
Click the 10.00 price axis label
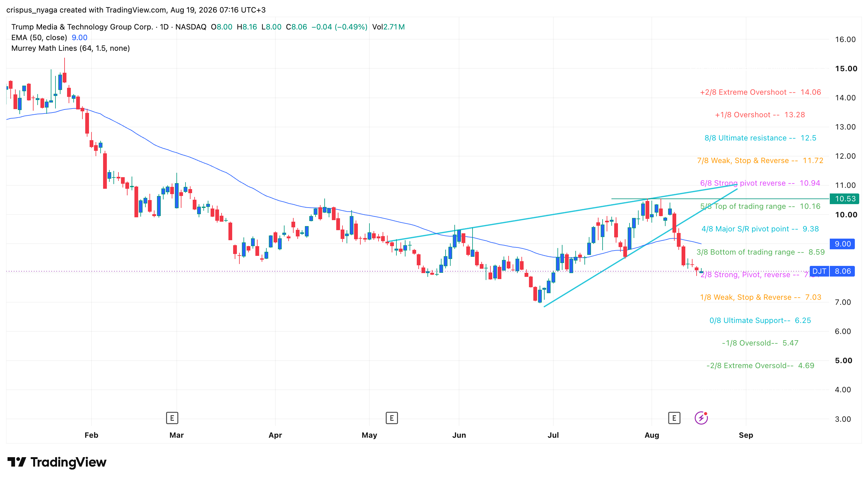coord(846,215)
